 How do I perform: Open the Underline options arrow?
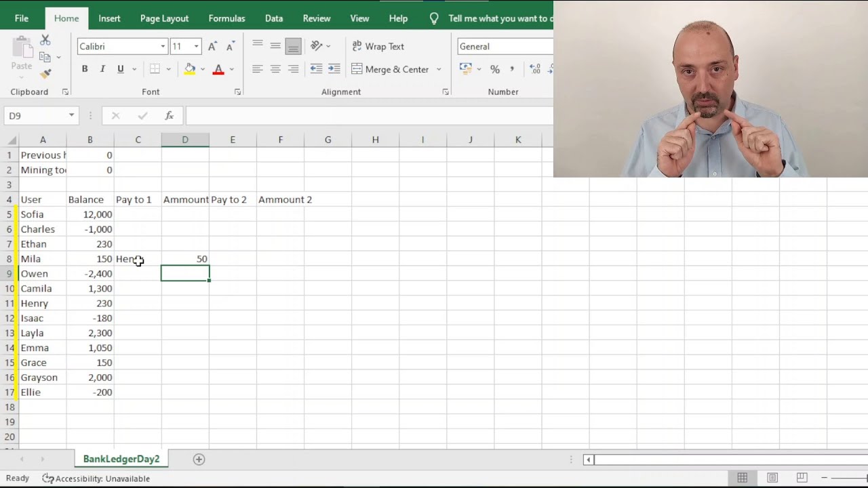(x=134, y=69)
